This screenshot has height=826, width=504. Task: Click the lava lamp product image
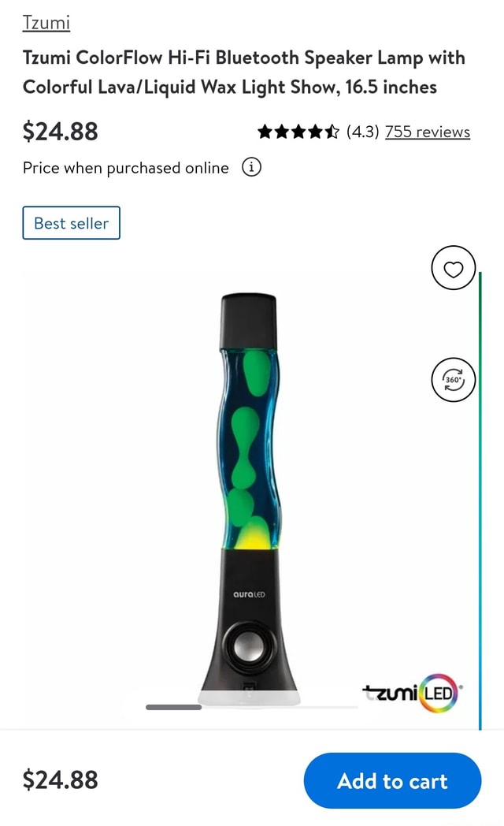(x=249, y=500)
